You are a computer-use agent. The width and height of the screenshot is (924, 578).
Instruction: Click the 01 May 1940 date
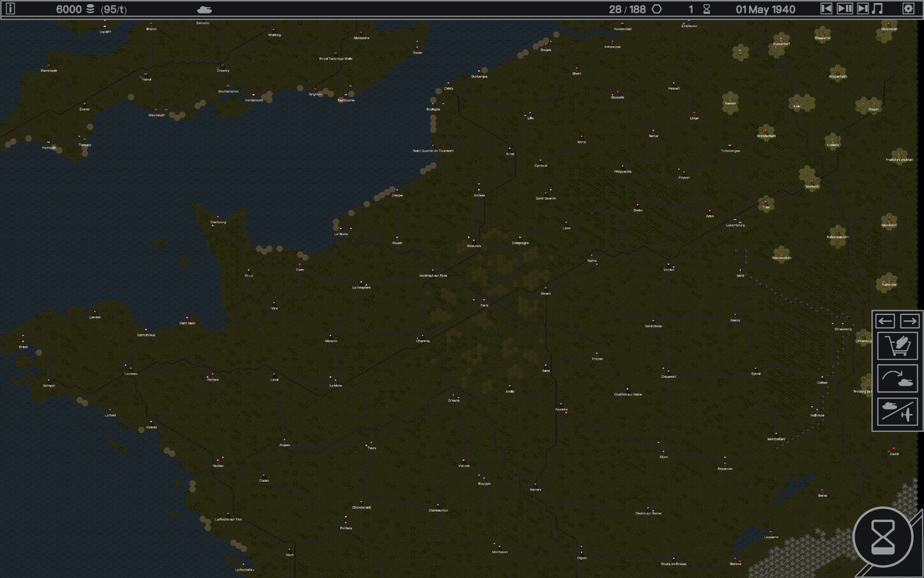coord(765,9)
